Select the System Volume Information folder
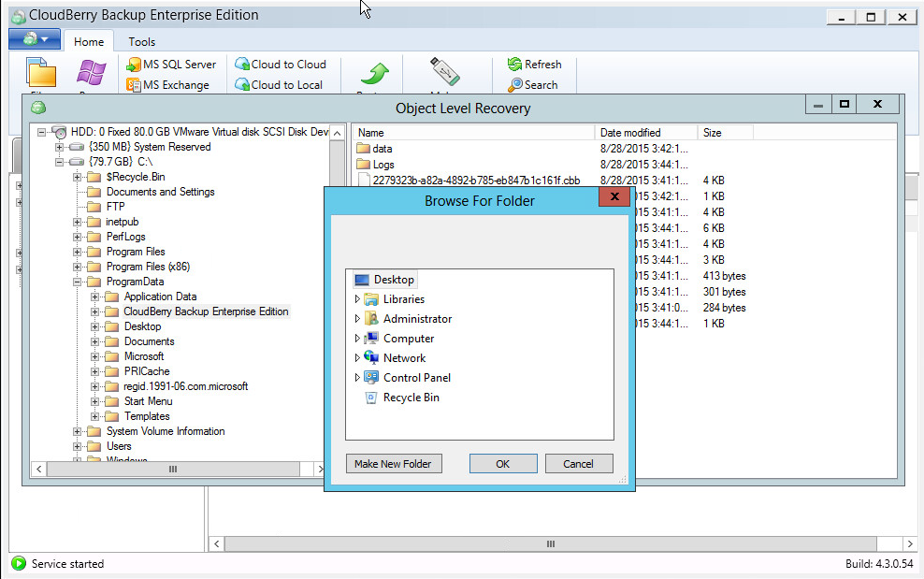The width and height of the screenshot is (924, 579). [166, 431]
